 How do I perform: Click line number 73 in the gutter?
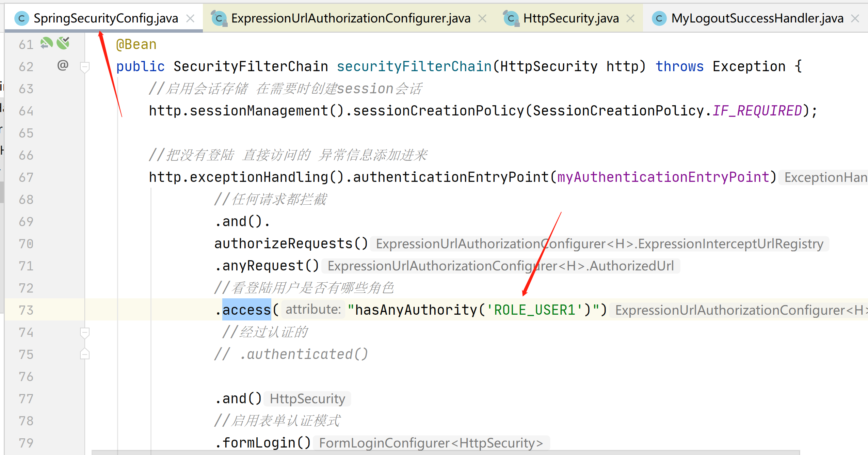point(26,310)
